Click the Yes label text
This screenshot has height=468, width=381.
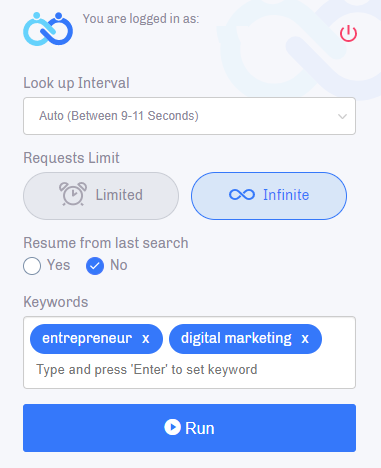(x=59, y=265)
